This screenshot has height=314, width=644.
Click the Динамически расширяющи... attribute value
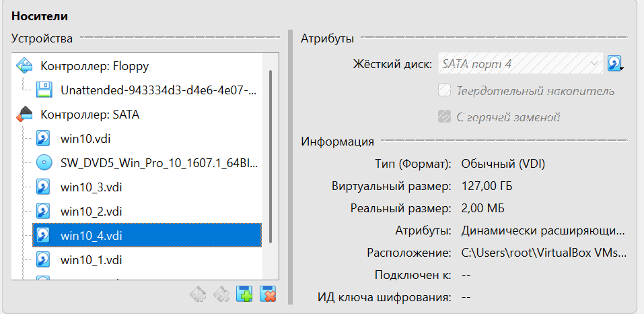pyautogui.click(x=543, y=230)
